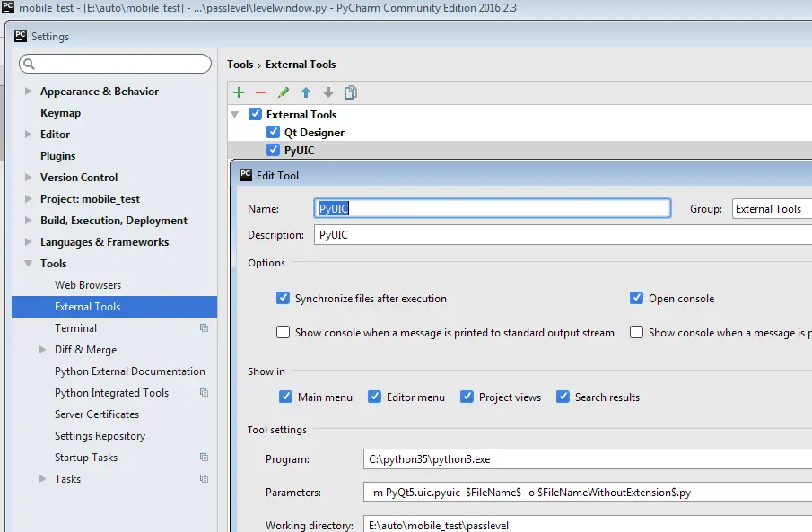The width and height of the screenshot is (812, 532).
Task: Toggle the Open console checkbox
Action: (636, 298)
